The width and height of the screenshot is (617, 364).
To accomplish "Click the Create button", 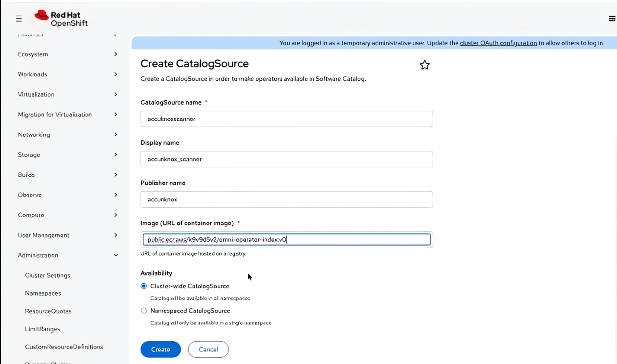I will click(161, 350).
